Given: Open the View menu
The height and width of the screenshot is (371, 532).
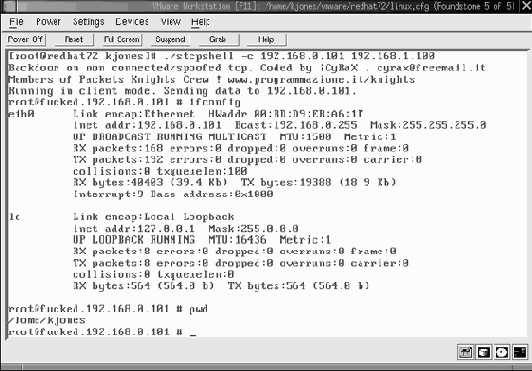Looking at the screenshot, I should click(171, 22).
